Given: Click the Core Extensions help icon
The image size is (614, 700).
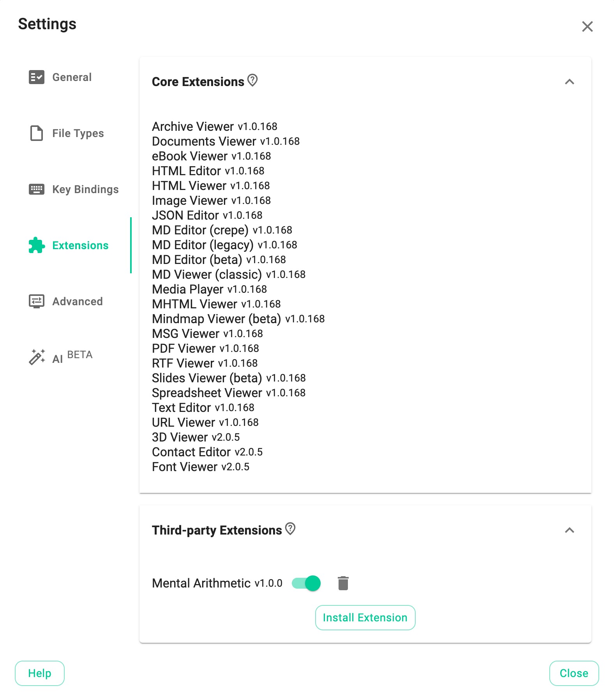Looking at the screenshot, I should [253, 81].
